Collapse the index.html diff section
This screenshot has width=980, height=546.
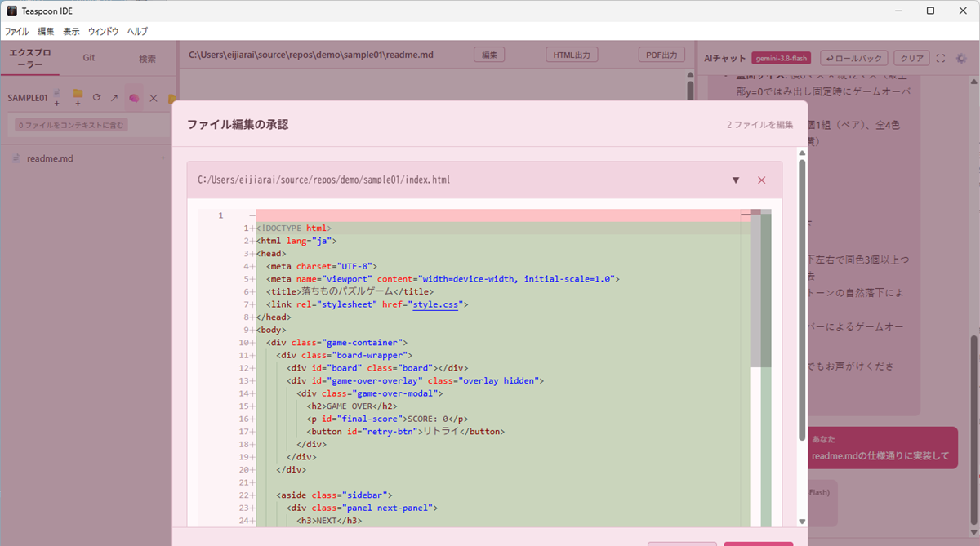tap(736, 180)
